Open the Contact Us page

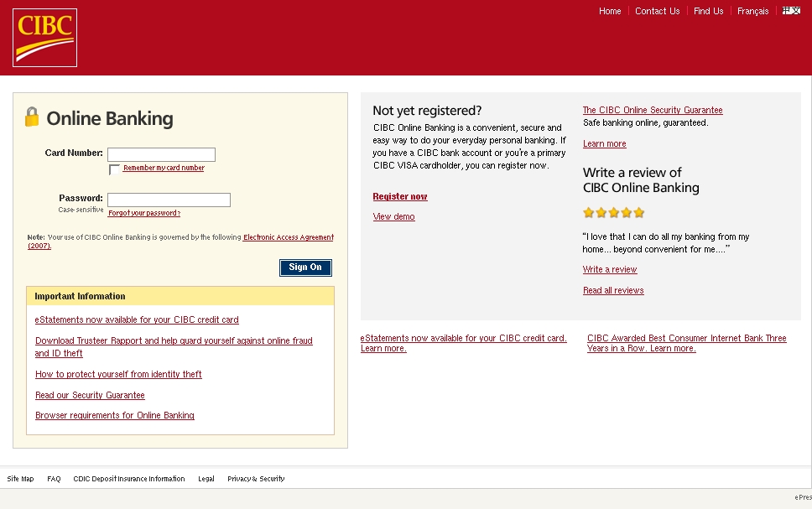point(657,11)
